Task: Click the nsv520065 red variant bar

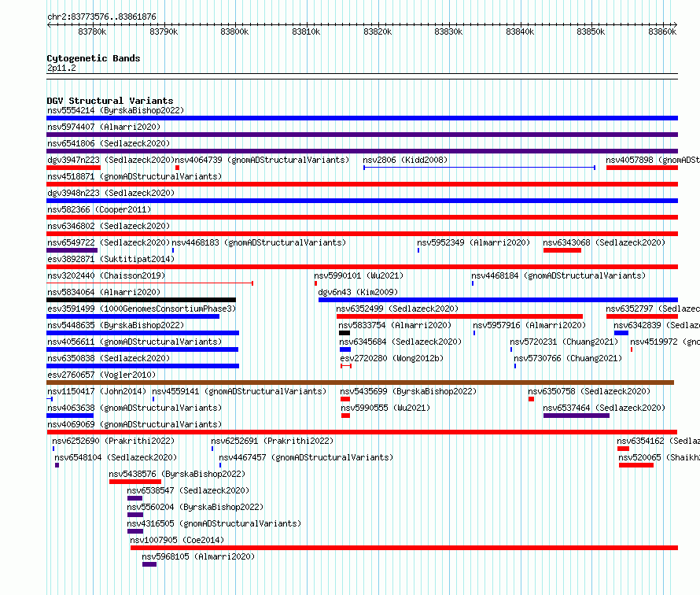Action: [x=636, y=465]
